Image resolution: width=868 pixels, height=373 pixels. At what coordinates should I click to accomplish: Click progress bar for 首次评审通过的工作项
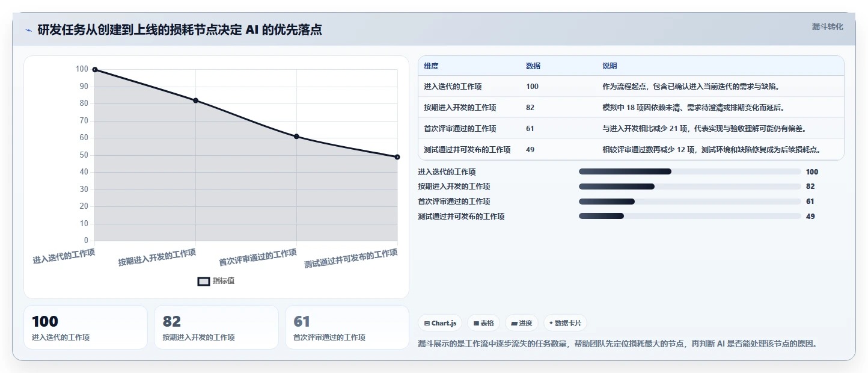[x=689, y=202]
